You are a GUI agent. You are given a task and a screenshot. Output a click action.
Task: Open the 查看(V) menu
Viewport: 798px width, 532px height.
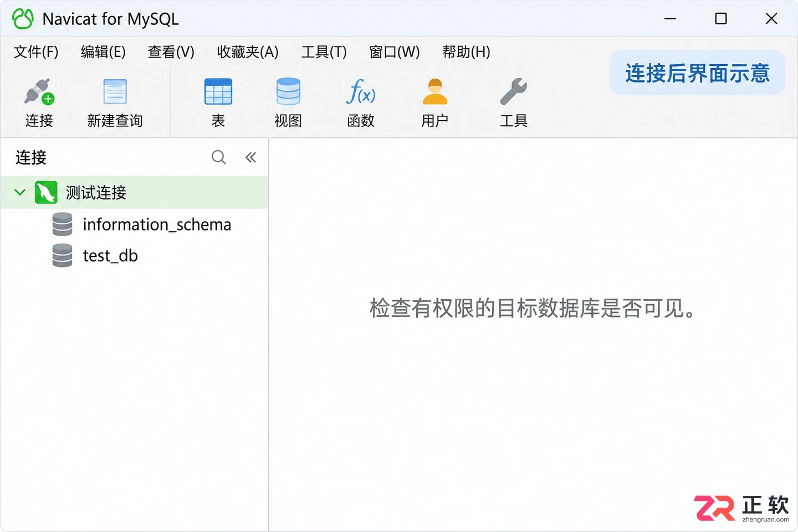[171, 52]
